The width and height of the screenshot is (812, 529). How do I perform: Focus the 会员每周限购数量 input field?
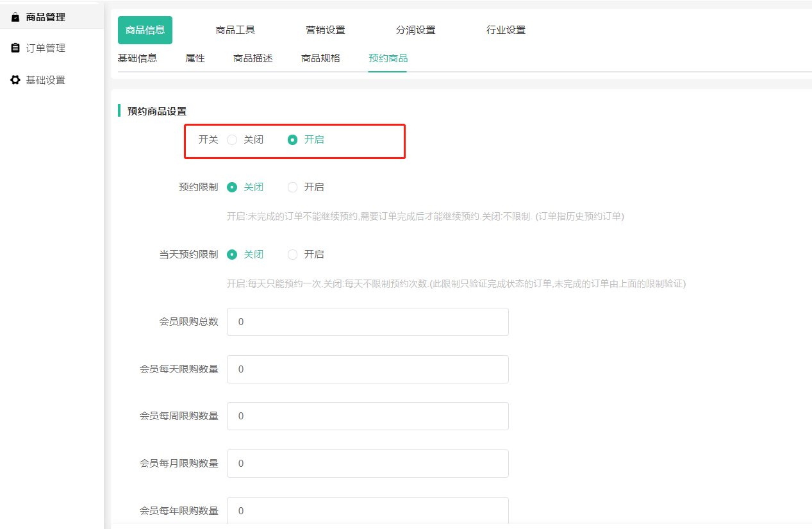click(x=368, y=416)
